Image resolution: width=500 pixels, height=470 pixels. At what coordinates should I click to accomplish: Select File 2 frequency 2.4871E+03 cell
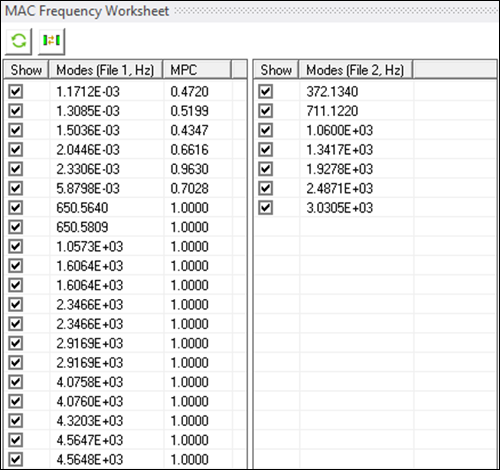(x=356, y=188)
